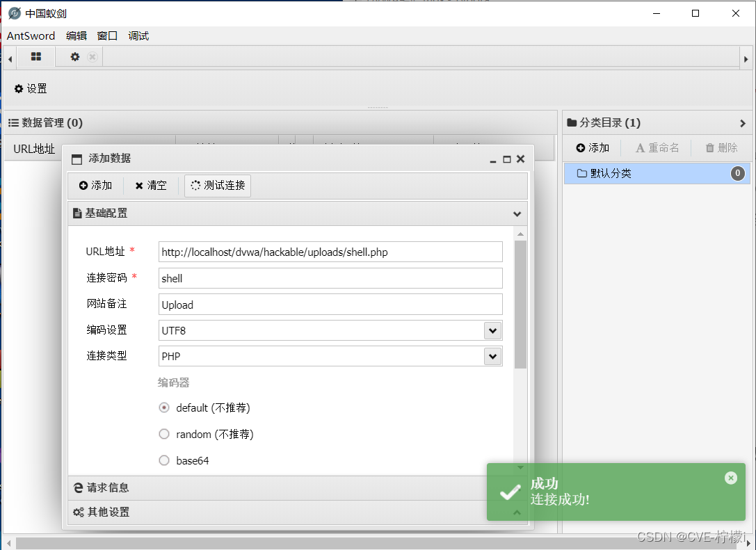Image resolution: width=756 pixels, height=550 pixels.
Task: Switch to the settings gear tab
Action: (x=74, y=57)
